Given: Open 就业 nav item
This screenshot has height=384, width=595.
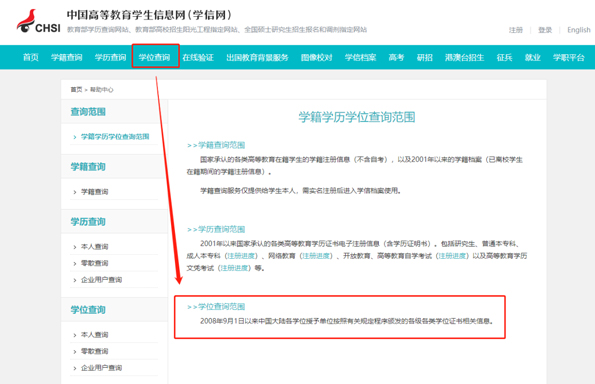Looking at the screenshot, I should click(532, 57).
